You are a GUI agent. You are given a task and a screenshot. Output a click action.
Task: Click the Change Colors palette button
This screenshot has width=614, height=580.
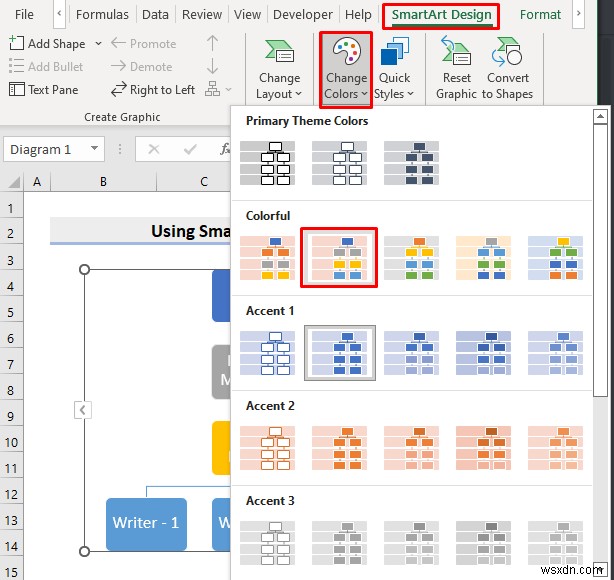(x=346, y=69)
